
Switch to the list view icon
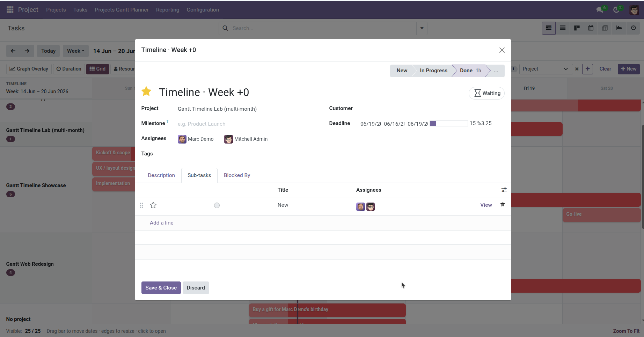point(563,28)
